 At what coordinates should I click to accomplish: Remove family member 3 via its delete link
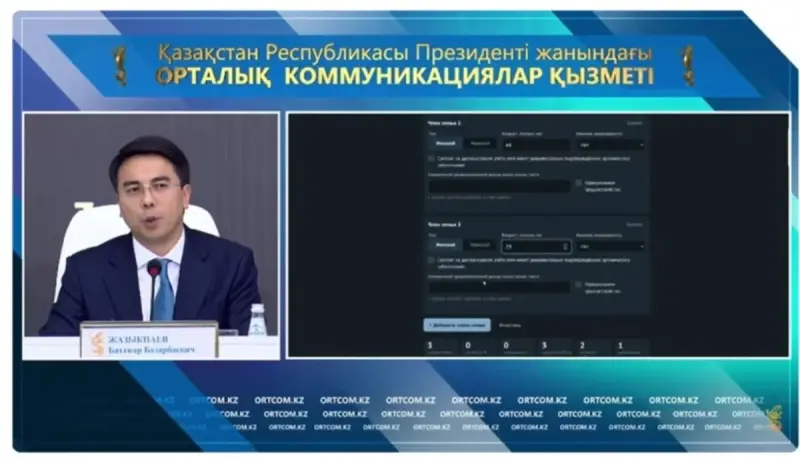[634, 224]
